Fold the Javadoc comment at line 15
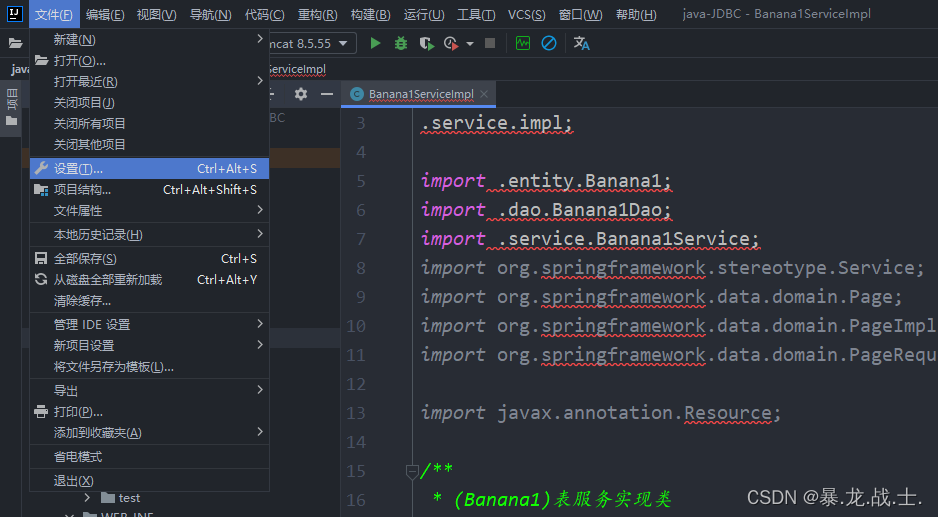Image resolution: width=938 pixels, height=517 pixels. (x=412, y=472)
